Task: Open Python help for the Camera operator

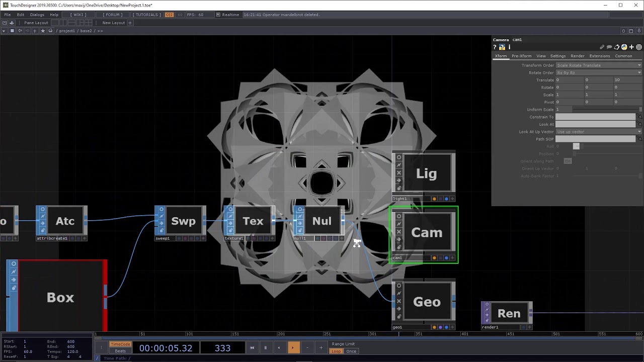Action: coord(502,47)
